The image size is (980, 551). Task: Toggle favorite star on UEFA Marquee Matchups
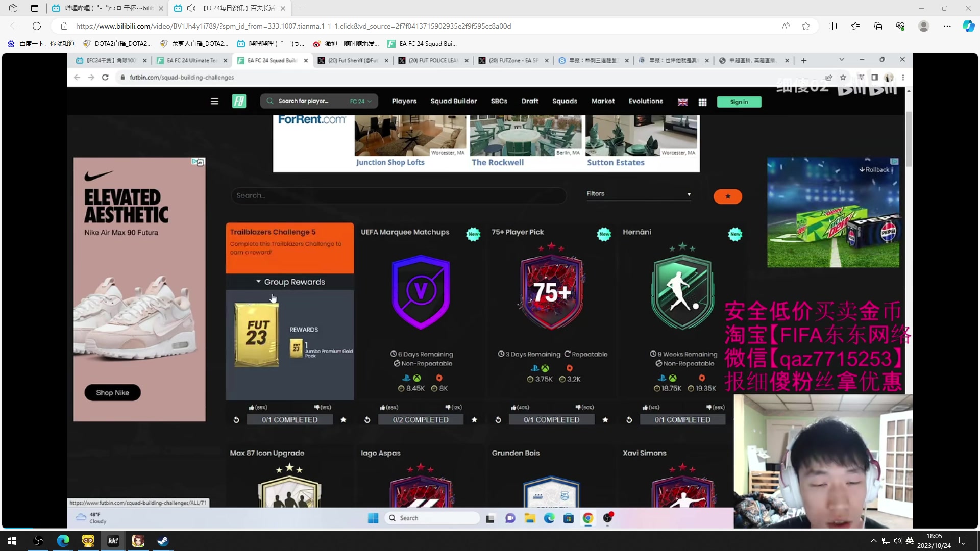474,420
